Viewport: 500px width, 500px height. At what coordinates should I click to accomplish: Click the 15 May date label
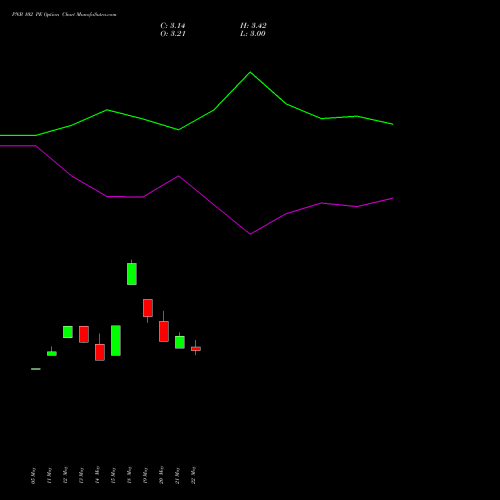point(113,476)
